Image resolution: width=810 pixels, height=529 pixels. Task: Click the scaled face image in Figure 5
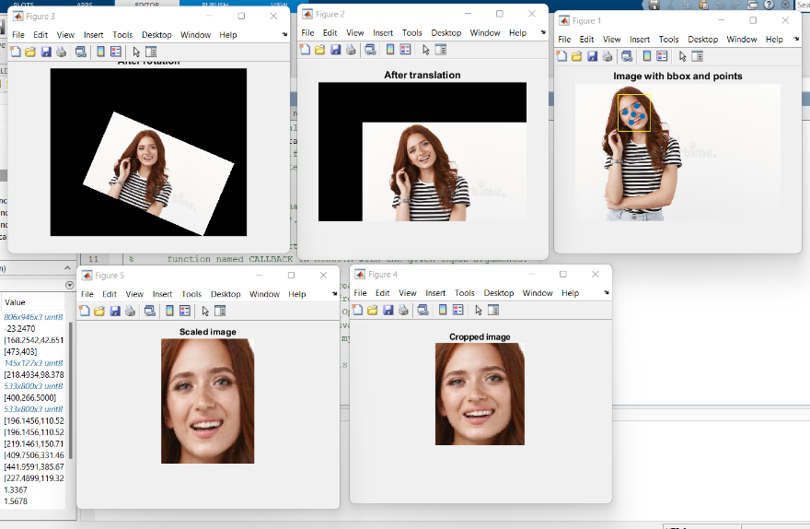[x=208, y=400]
